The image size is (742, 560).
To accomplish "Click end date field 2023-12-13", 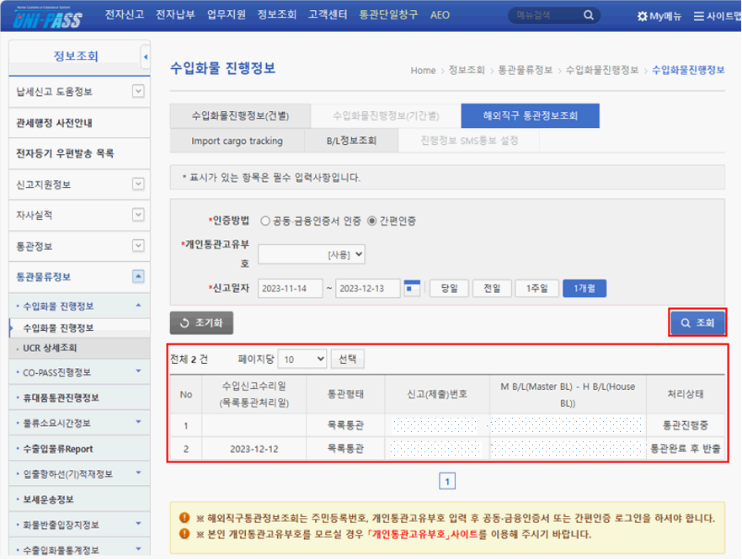I will pos(368,289).
